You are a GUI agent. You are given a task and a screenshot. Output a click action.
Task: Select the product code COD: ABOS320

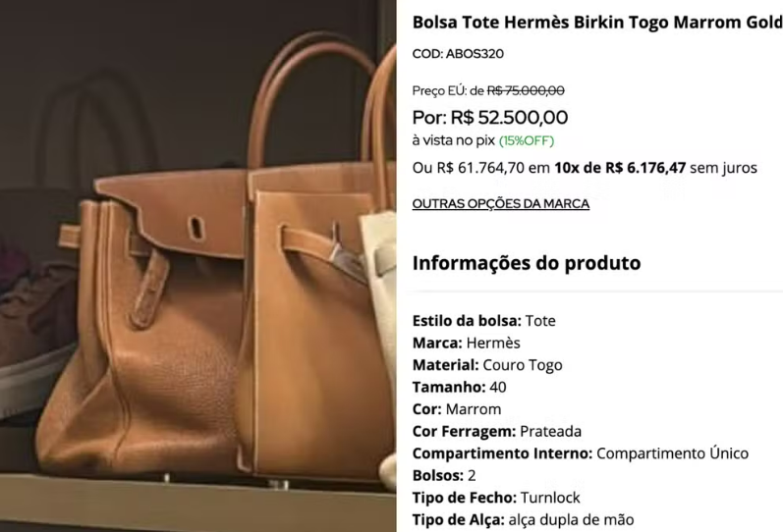[458, 53]
